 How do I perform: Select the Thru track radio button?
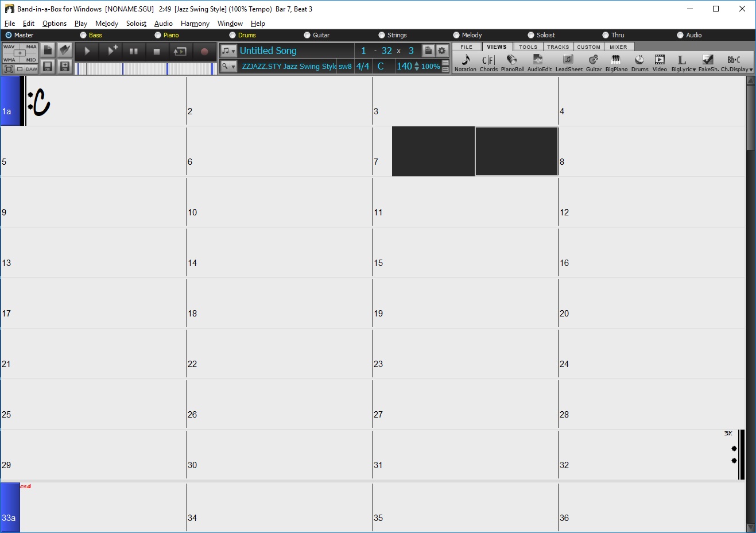point(606,35)
